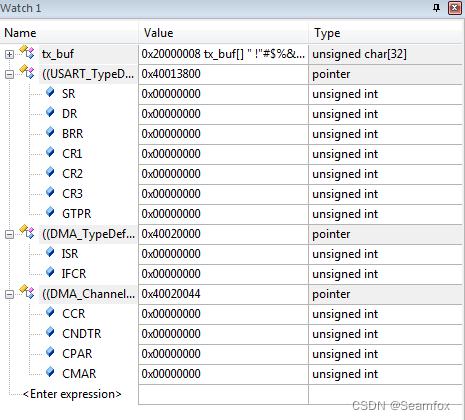Click the DR member icon
Viewport: 465px width, 420px height.
coord(50,112)
